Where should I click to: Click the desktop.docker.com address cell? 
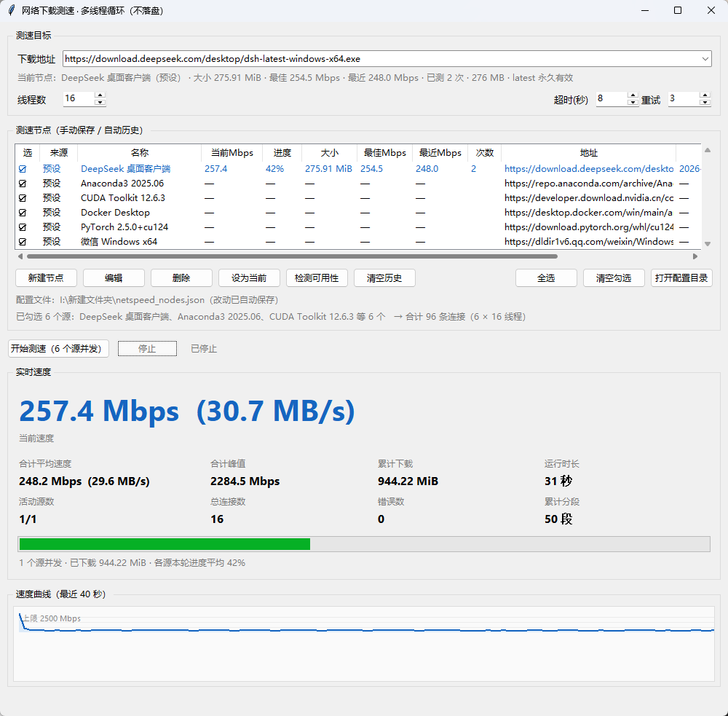[x=589, y=213]
